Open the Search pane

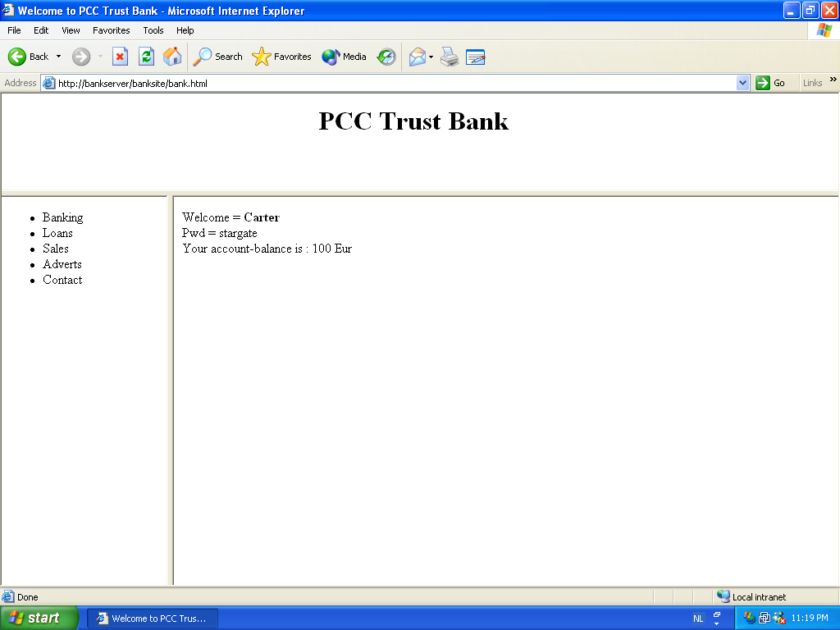(x=217, y=57)
